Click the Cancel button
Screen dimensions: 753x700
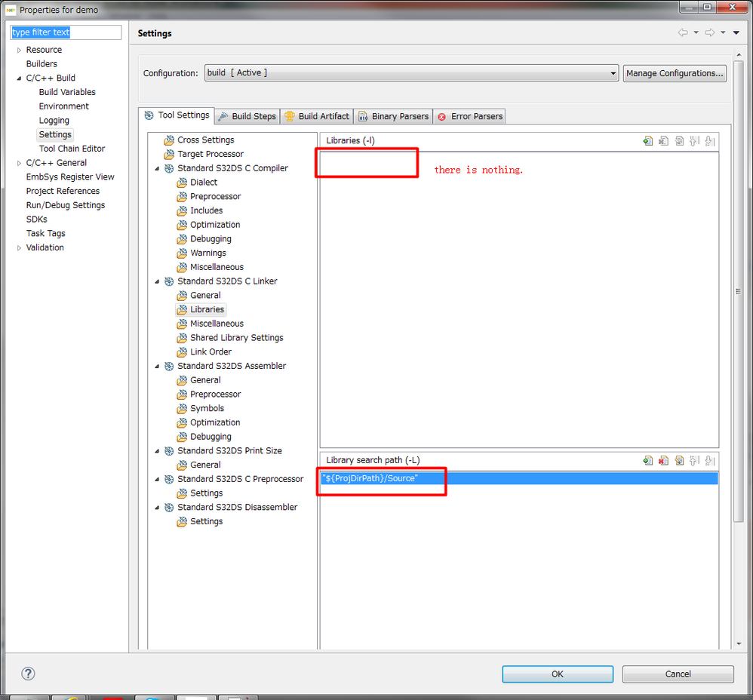click(x=678, y=674)
